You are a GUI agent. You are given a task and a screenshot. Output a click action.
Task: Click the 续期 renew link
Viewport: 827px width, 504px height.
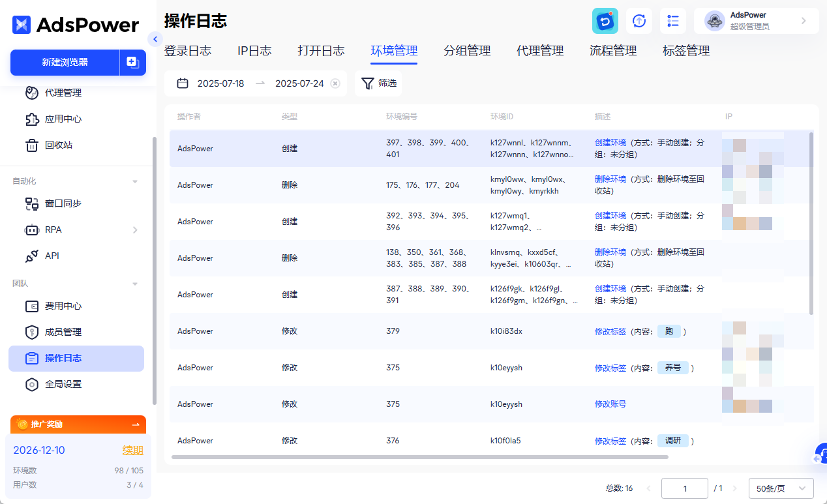pyautogui.click(x=133, y=450)
